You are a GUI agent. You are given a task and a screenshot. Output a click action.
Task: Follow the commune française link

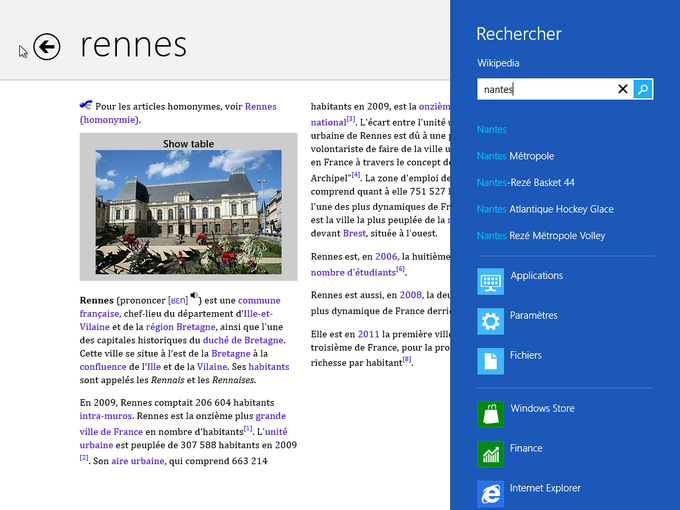180,307
